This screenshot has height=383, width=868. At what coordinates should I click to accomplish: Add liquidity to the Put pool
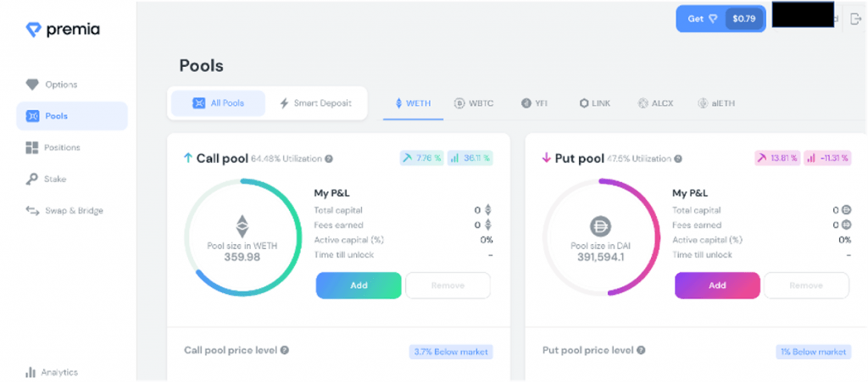click(x=717, y=286)
